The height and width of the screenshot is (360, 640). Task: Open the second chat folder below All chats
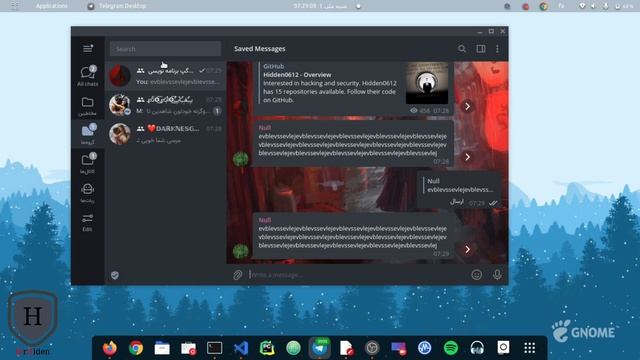point(88,106)
